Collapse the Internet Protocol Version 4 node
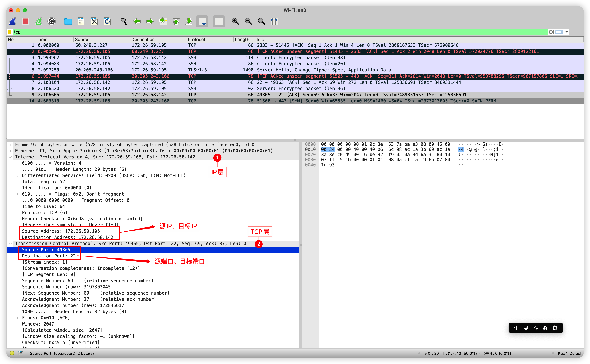 [10, 157]
